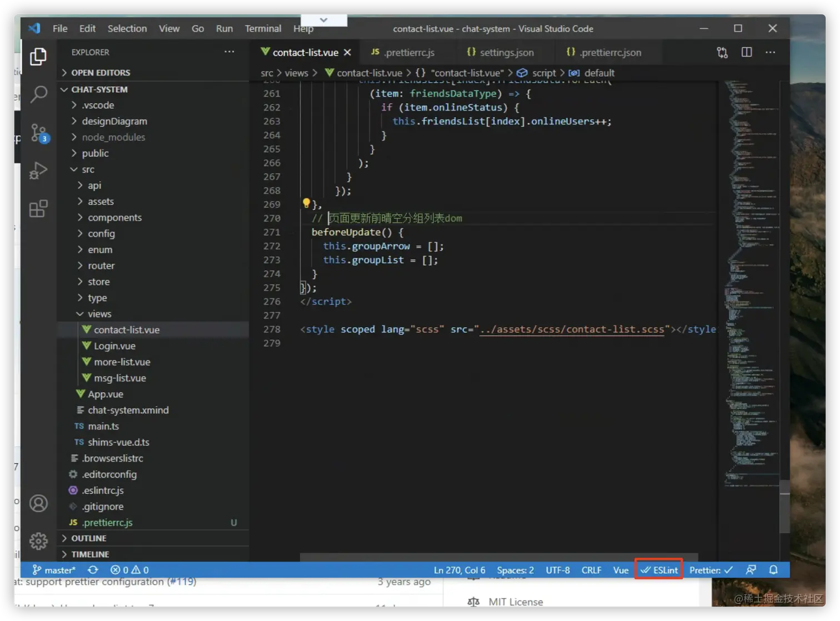Viewport: 840px width, 621px height.
Task: Collapse the CHAT-SYSTEM root folder
Action: (153, 89)
